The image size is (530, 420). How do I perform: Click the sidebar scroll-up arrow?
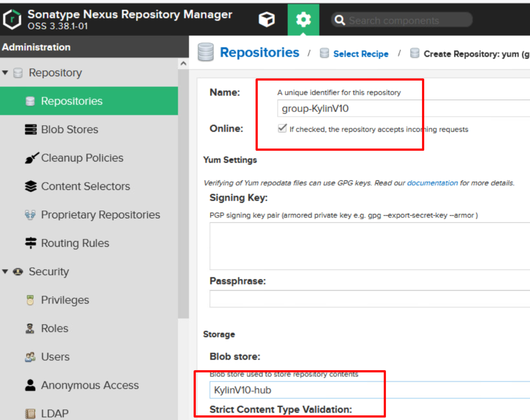click(184, 63)
